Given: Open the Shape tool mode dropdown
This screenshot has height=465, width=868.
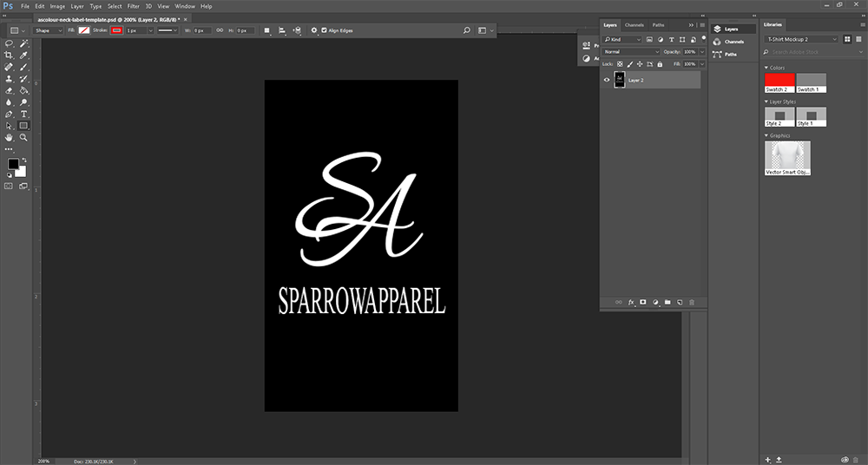Looking at the screenshot, I should pyautogui.click(x=49, y=30).
